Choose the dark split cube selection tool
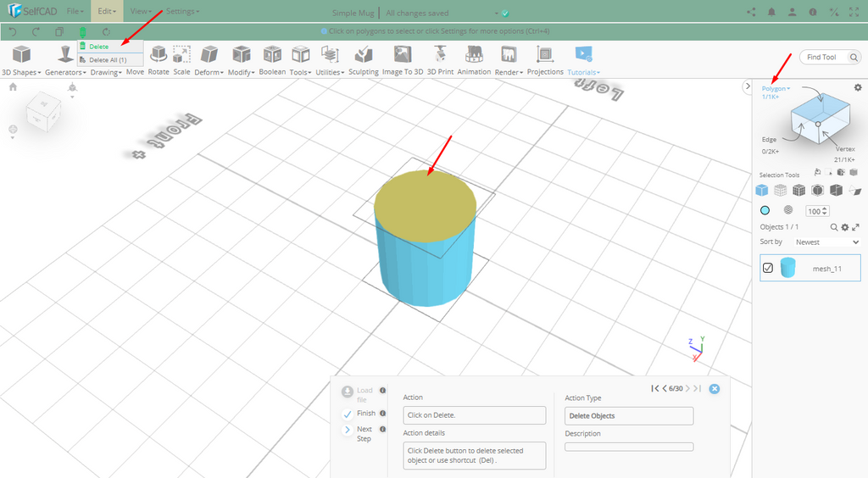 pos(836,191)
